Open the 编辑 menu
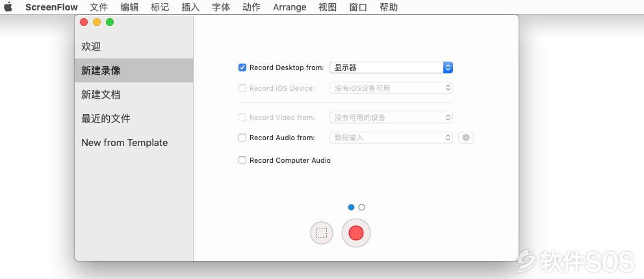Viewport: 644px width, 279px height. tap(129, 7)
